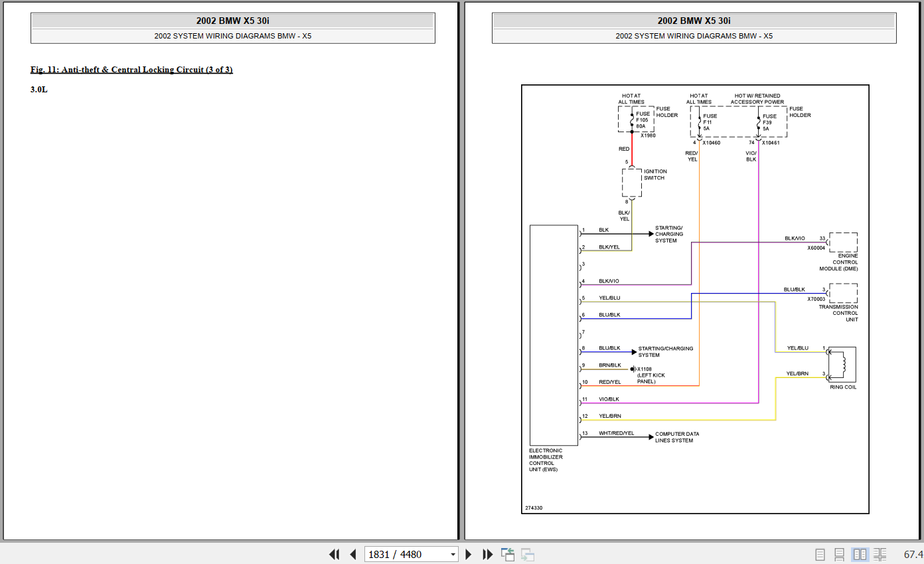
Task: Click the RED/YEL wire label at pin 10
Action: [x=610, y=382]
